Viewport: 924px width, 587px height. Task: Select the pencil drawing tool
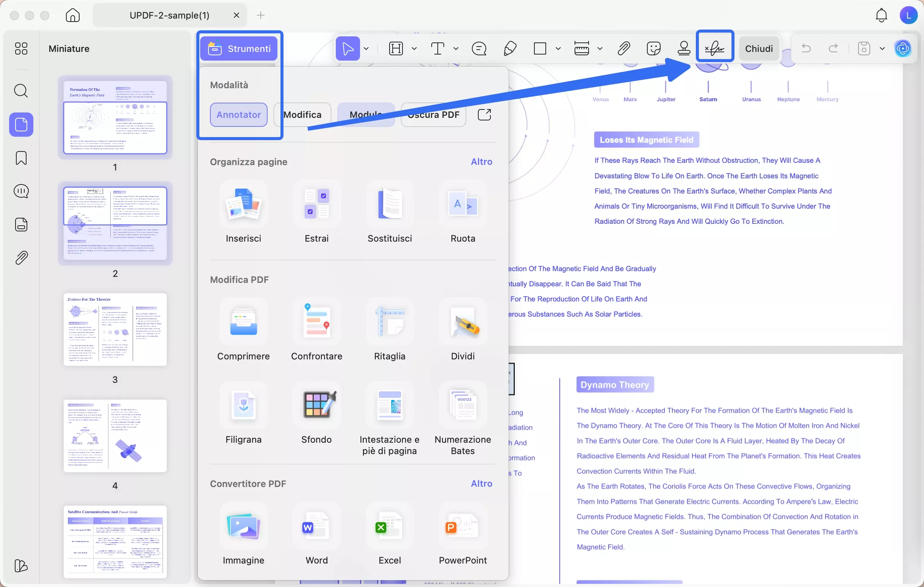(x=510, y=48)
